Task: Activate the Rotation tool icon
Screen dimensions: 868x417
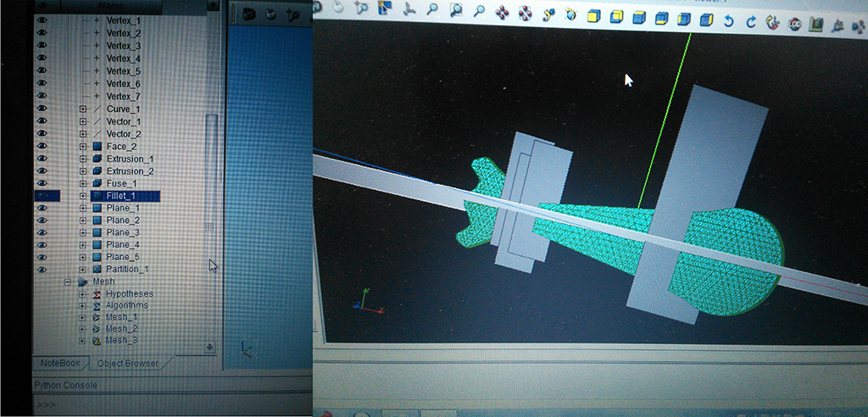Action: point(570,14)
